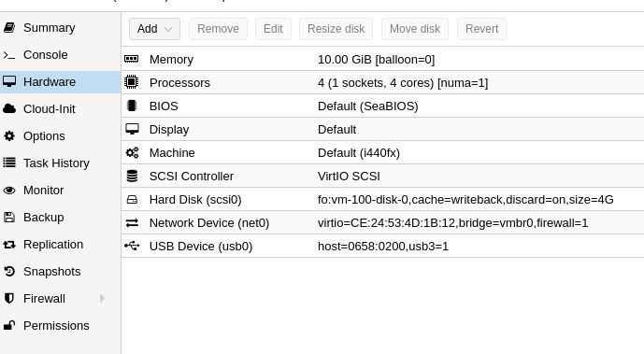Click the Hard Disk drive icon
The width and height of the screenshot is (644, 354).
click(x=132, y=199)
